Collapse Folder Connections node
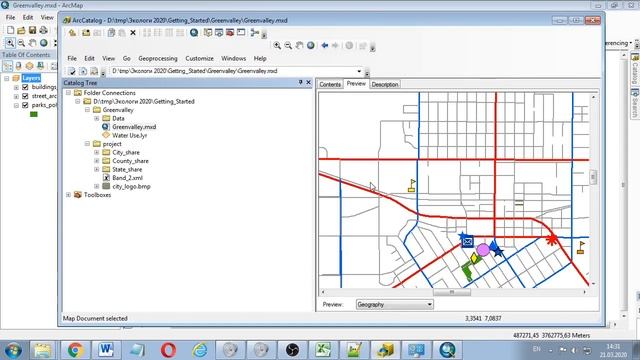640x360 pixels. point(68,93)
